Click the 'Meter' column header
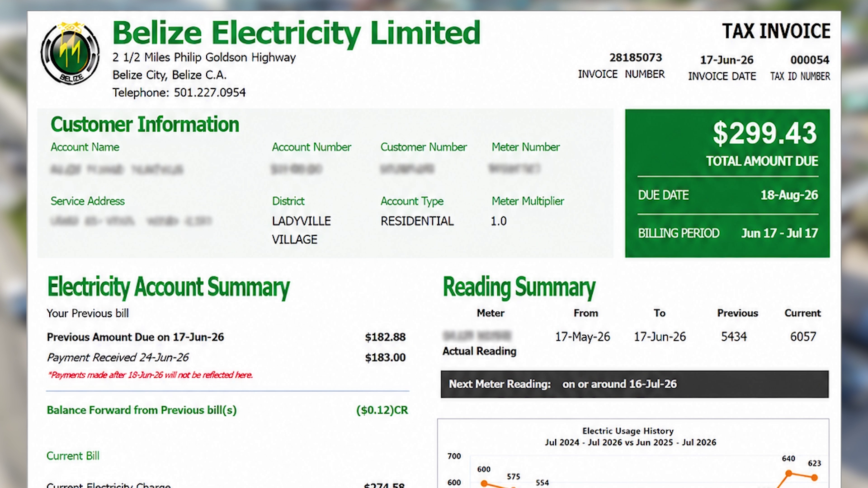The height and width of the screenshot is (488, 868). coord(491,313)
